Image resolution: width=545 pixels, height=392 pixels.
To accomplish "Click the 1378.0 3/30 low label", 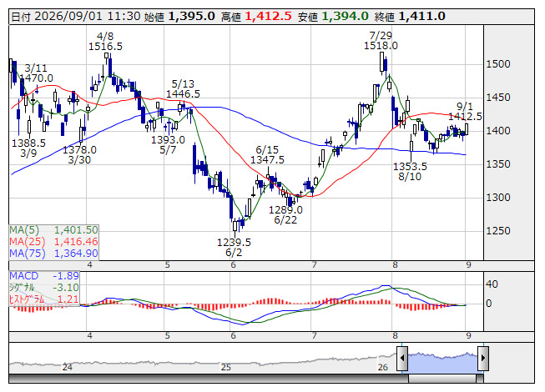I will 79,155.
